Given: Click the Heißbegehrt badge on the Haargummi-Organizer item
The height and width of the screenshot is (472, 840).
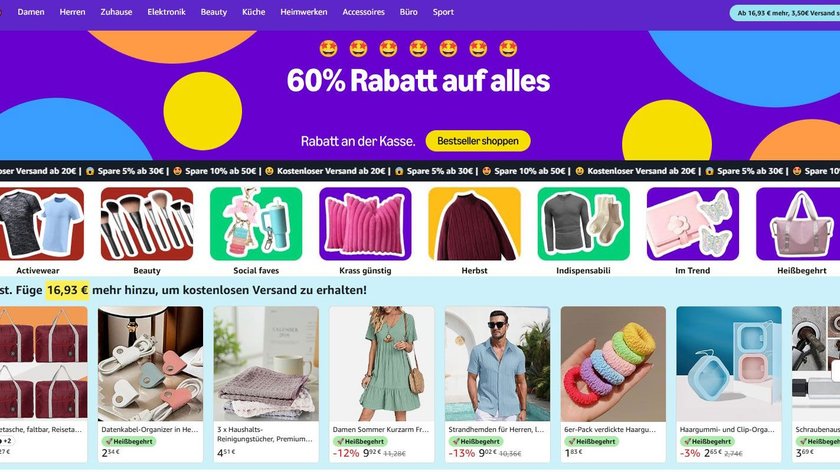Looking at the screenshot, I should [x=707, y=441].
